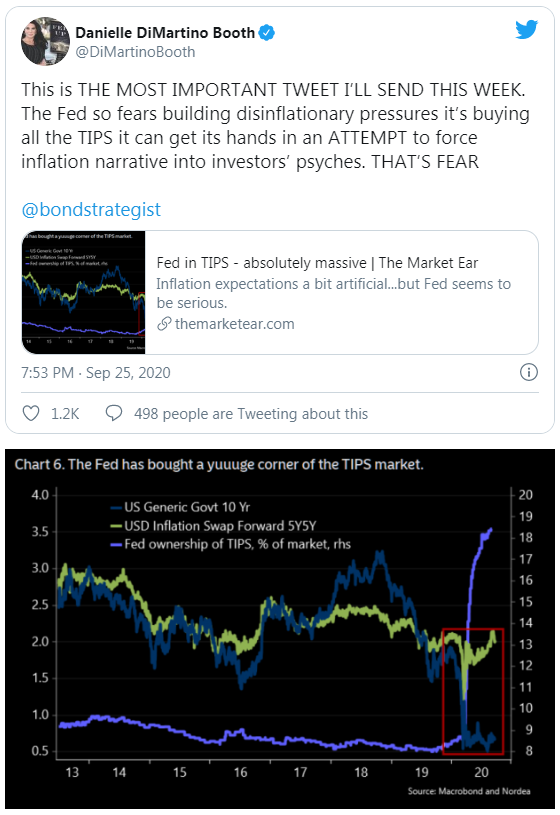Click 498 people are Tweeting about this
Image resolution: width=560 pixels, height=815 pixels.
click(x=251, y=414)
